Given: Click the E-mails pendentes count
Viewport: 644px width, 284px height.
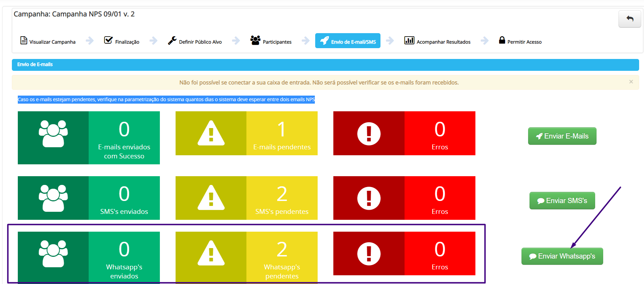Looking at the screenshot, I should (282, 129).
